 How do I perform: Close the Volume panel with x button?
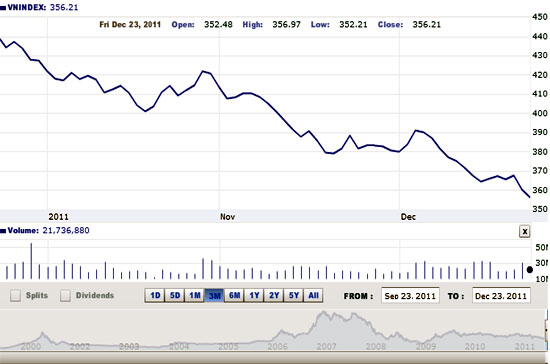point(524,231)
